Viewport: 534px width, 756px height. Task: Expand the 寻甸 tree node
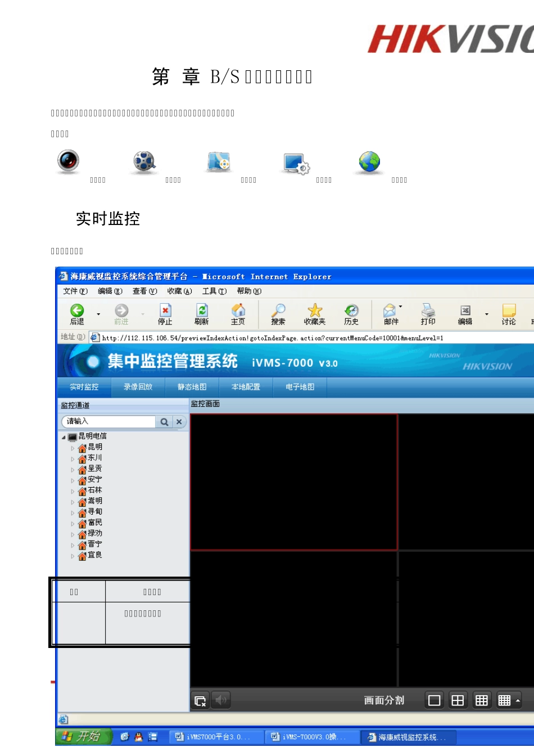pyautogui.click(x=73, y=513)
